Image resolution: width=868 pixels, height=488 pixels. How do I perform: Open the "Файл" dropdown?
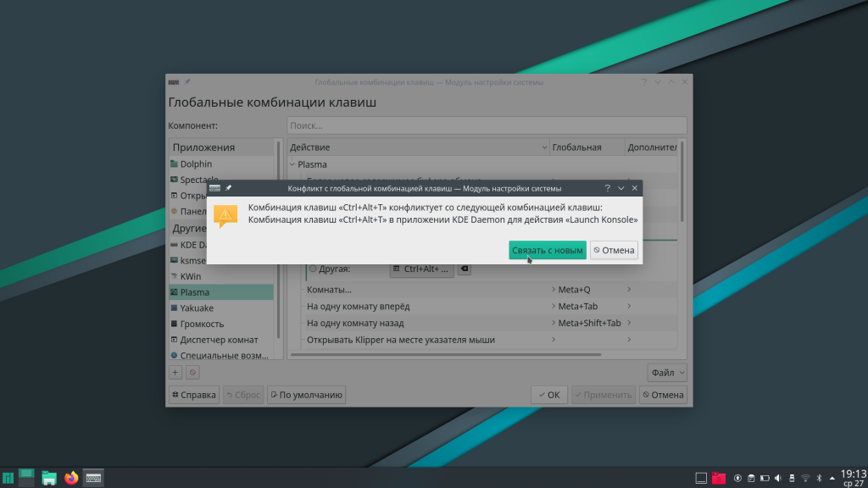(x=666, y=372)
